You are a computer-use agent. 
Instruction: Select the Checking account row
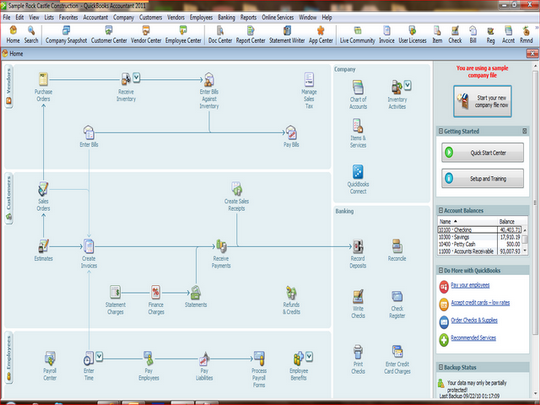click(x=480, y=230)
